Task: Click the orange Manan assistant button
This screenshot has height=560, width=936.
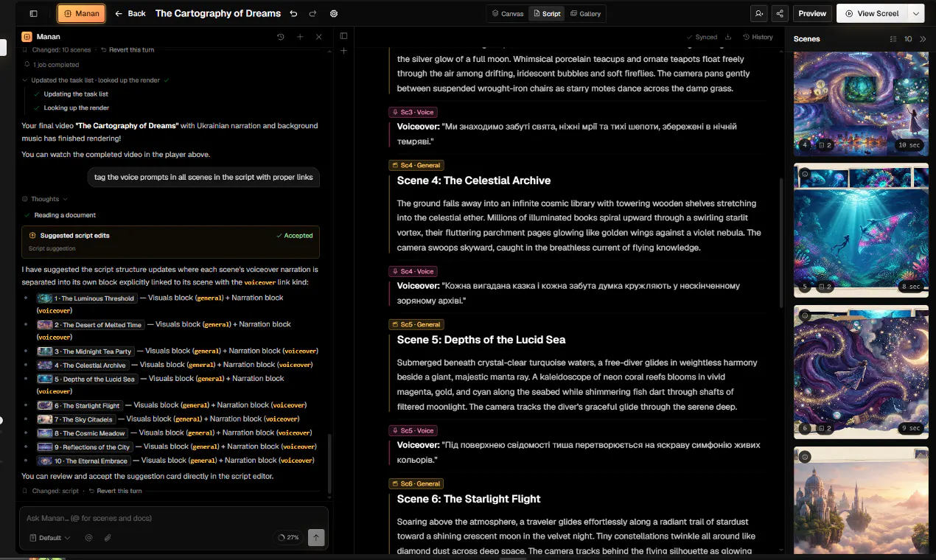Action: (x=81, y=13)
